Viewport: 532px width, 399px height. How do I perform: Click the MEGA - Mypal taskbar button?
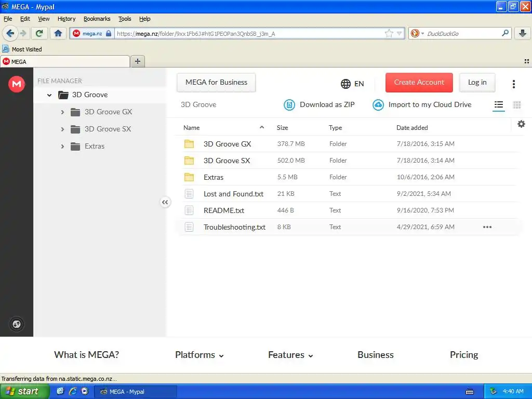[x=136, y=392]
